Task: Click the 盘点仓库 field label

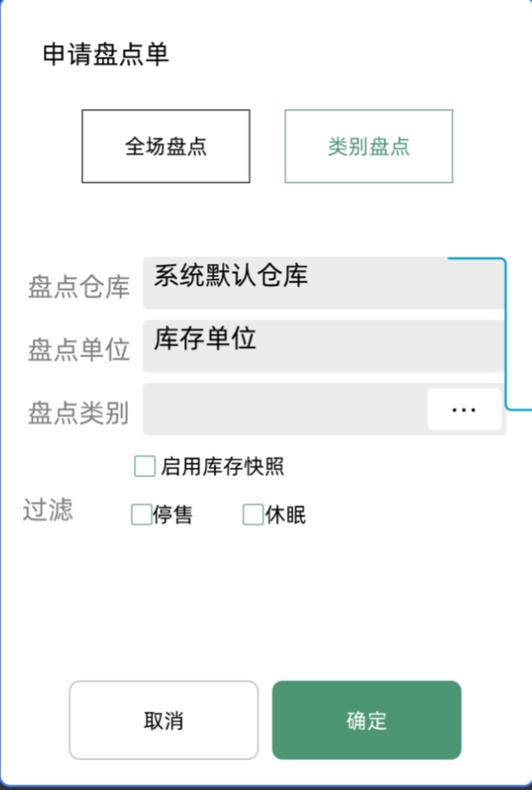Action: coord(79,287)
